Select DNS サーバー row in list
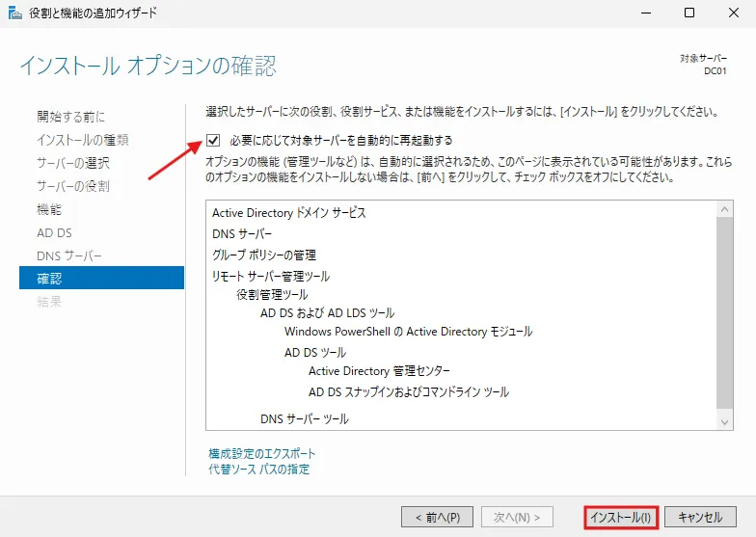756x537 pixels. pos(242,233)
